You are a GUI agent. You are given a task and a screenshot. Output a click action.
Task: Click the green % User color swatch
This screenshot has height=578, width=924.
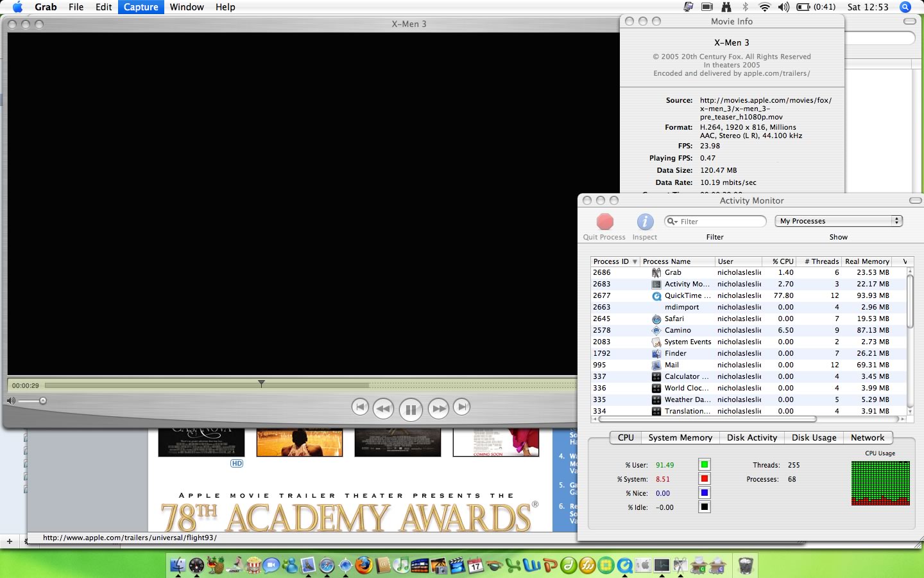(x=705, y=464)
